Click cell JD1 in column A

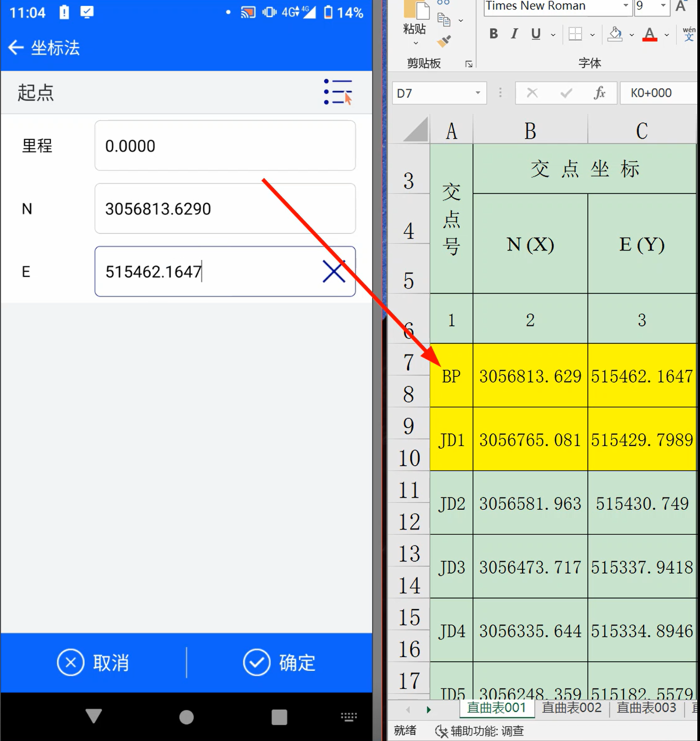(451, 439)
